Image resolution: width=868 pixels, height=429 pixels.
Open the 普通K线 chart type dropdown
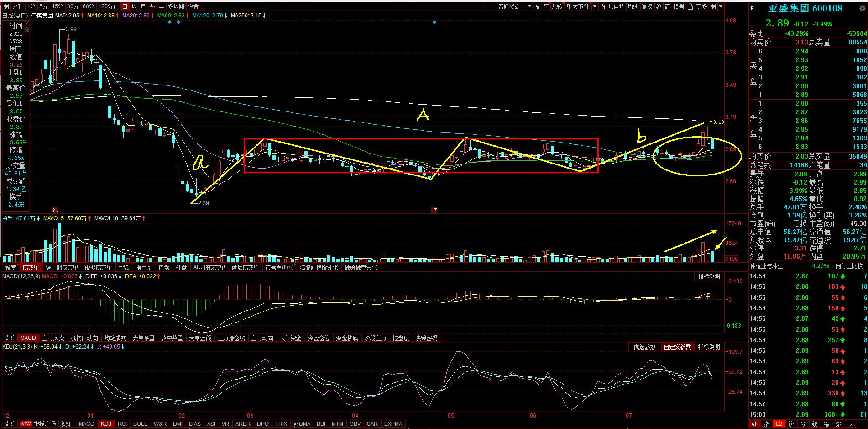[515, 6]
